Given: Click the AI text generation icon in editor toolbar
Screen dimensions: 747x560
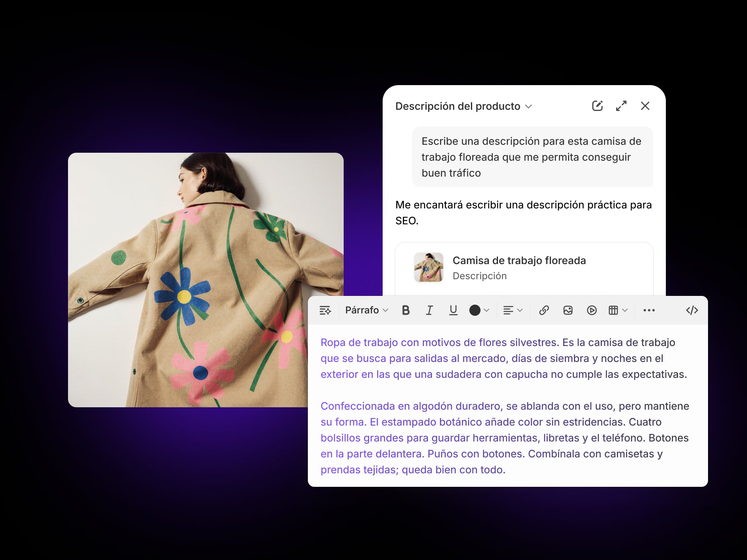Looking at the screenshot, I should (325, 310).
